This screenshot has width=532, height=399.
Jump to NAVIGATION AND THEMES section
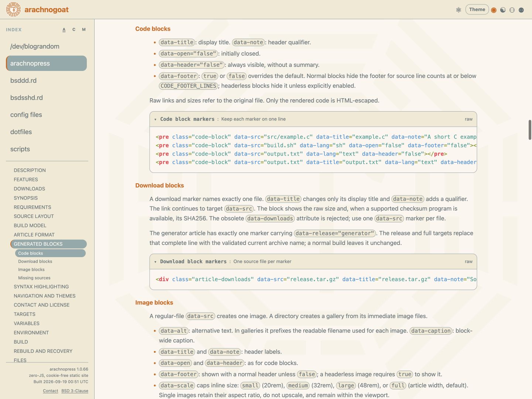click(x=45, y=296)
